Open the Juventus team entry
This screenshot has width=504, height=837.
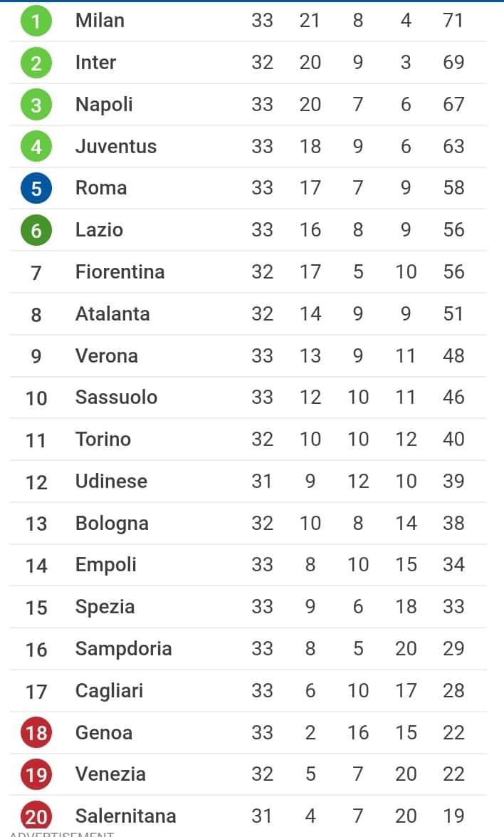click(116, 146)
